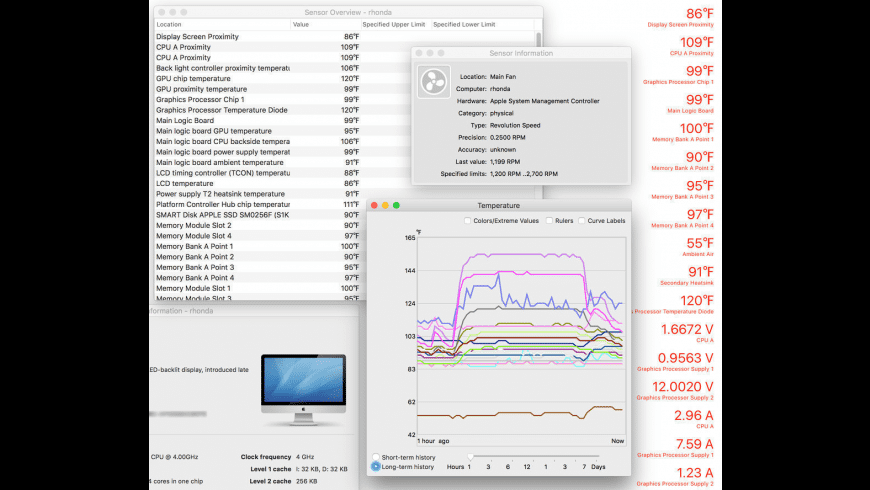The image size is (870, 490).
Task: Click the Specified Lower Limit column header
Action: [482, 24]
